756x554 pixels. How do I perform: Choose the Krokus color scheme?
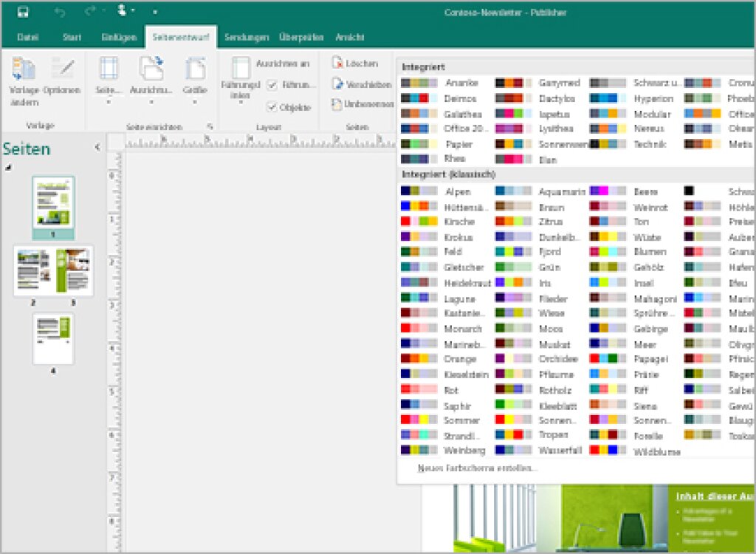coord(437,237)
